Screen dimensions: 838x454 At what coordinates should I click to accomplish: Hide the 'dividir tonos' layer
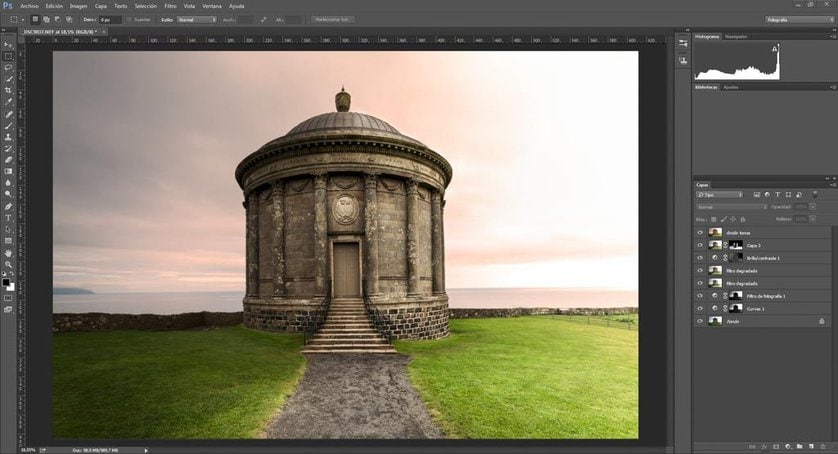tap(700, 232)
